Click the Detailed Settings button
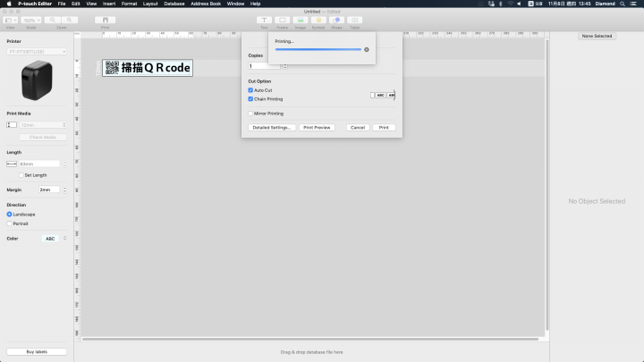Image resolution: width=644 pixels, height=362 pixels. click(x=272, y=128)
